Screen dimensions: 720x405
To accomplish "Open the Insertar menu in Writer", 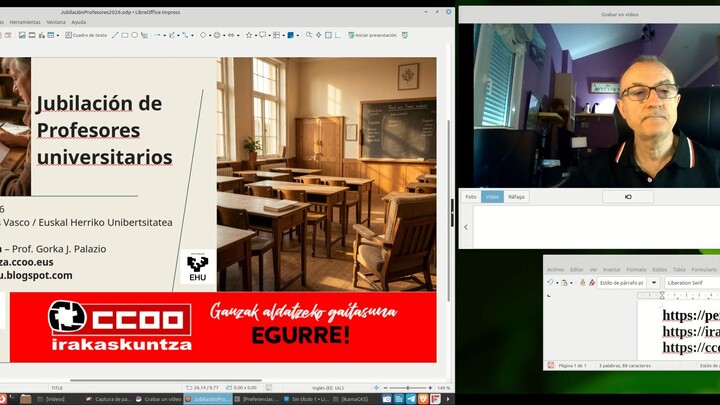I will tap(611, 270).
